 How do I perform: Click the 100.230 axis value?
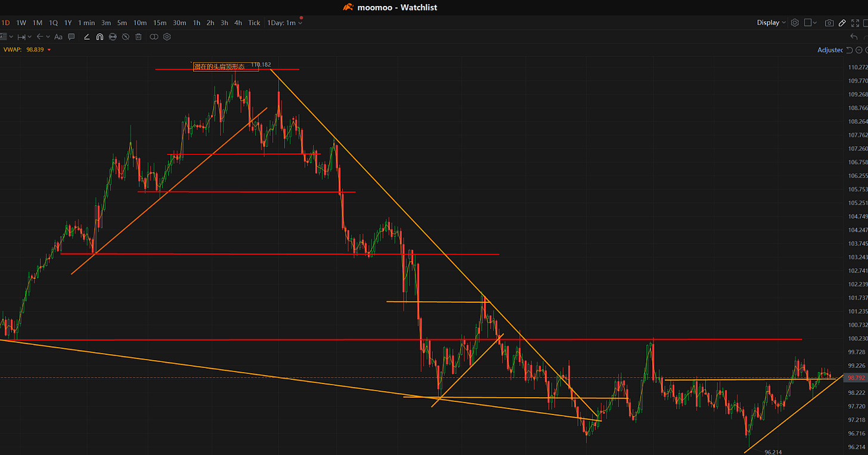(857, 339)
